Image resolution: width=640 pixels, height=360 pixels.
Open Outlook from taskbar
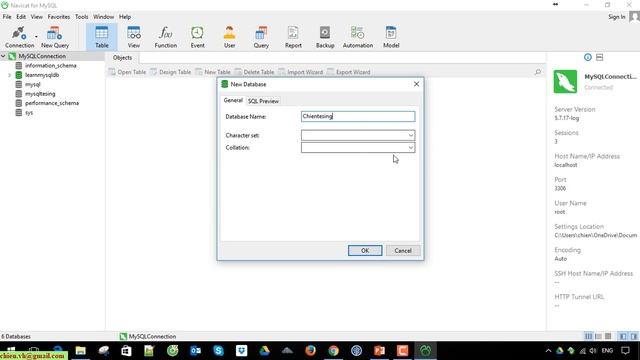point(196,351)
